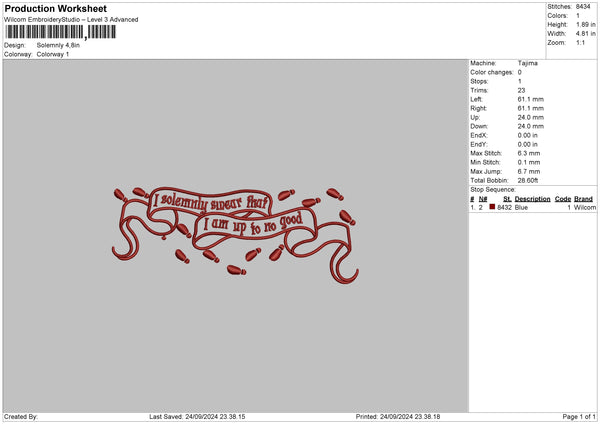
Task: Click the 'I solemnly swear that' banner text
Action: [x=210, y=201]
